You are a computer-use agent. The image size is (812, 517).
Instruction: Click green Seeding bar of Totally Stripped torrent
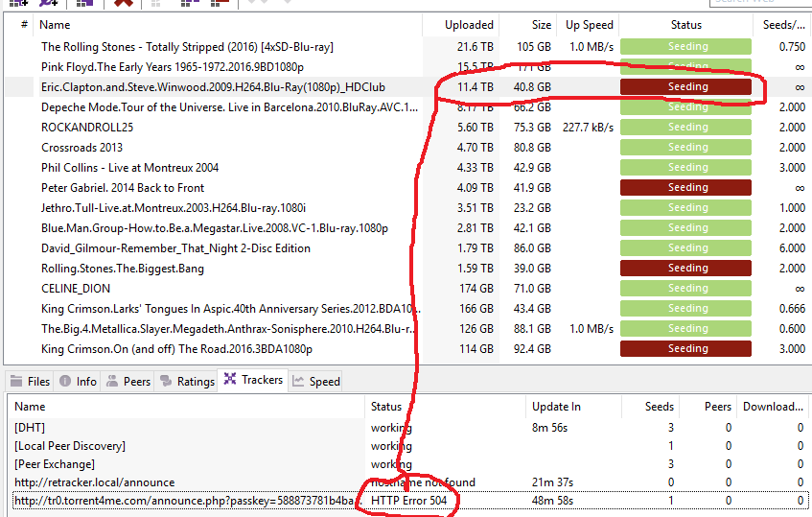point(685,47)
